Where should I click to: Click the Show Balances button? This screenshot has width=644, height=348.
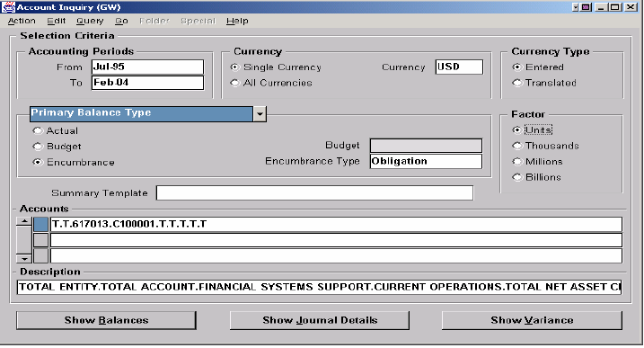coord(106,320)
